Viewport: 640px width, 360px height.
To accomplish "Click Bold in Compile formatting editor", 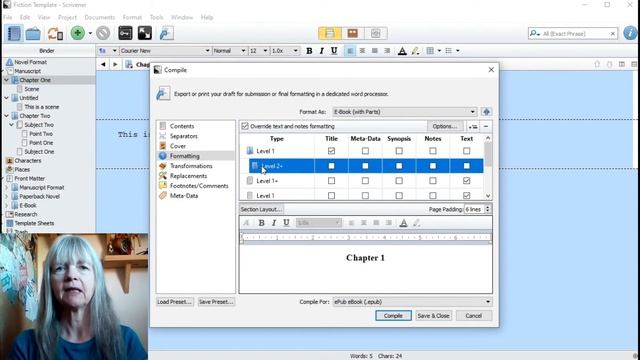I will click(x=261, y=223).
